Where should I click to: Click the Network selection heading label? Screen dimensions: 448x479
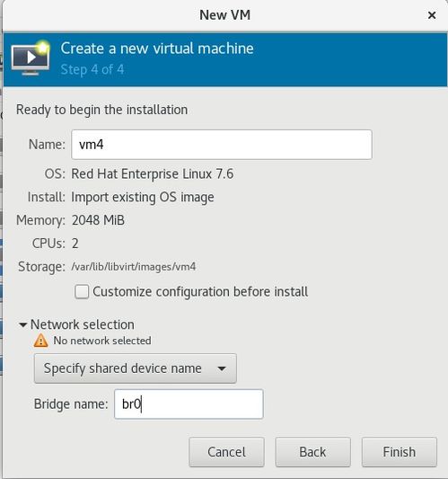83,324
